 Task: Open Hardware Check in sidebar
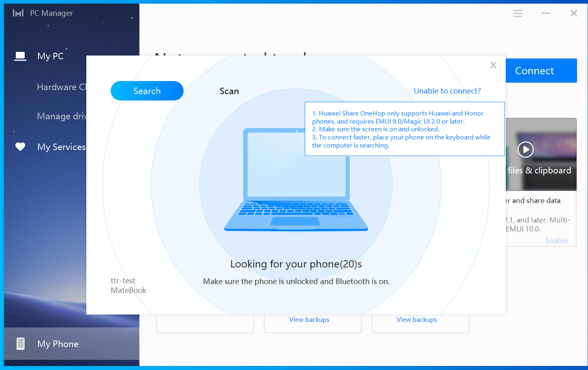click(x=61, y=87)
